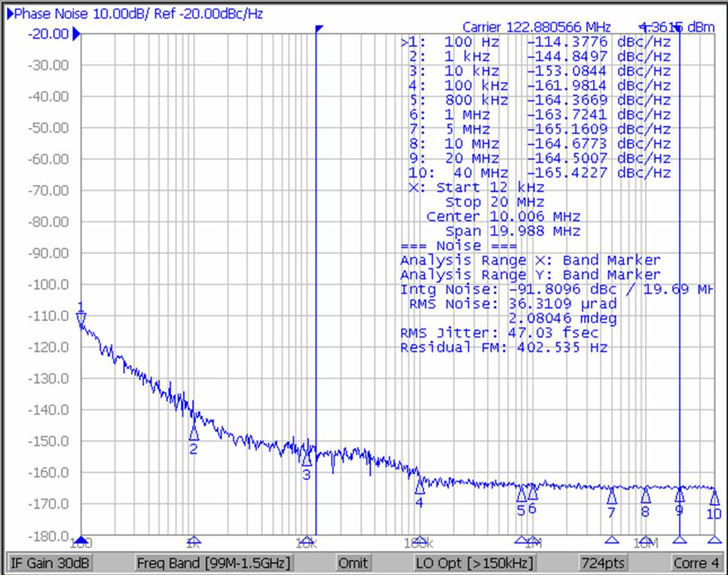728x575 pixels.
Task: Click marker 2 triangle at 1 kHz
Action: (x=194, y=433)
